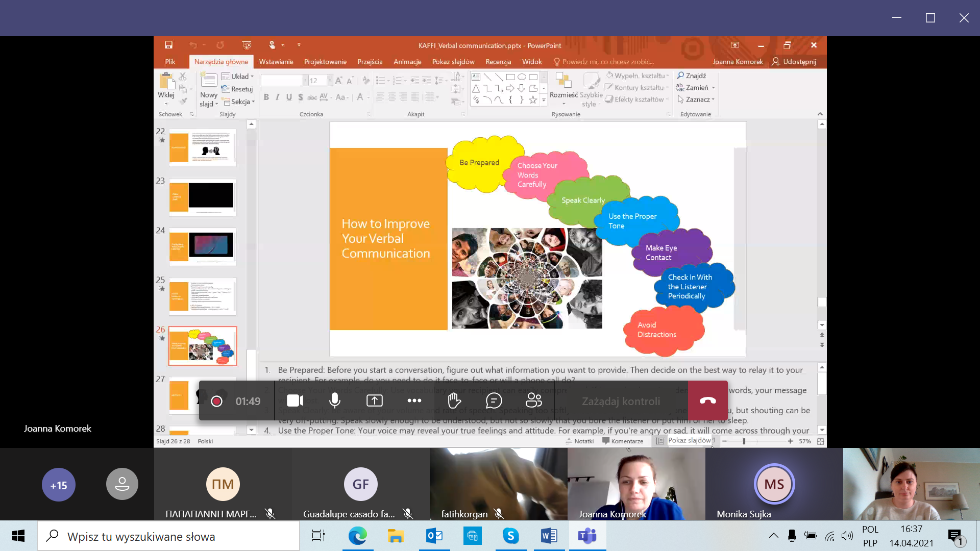Expand the shapes gallery more arrow
The image size is (980, 551).
[x=544, y=100]
